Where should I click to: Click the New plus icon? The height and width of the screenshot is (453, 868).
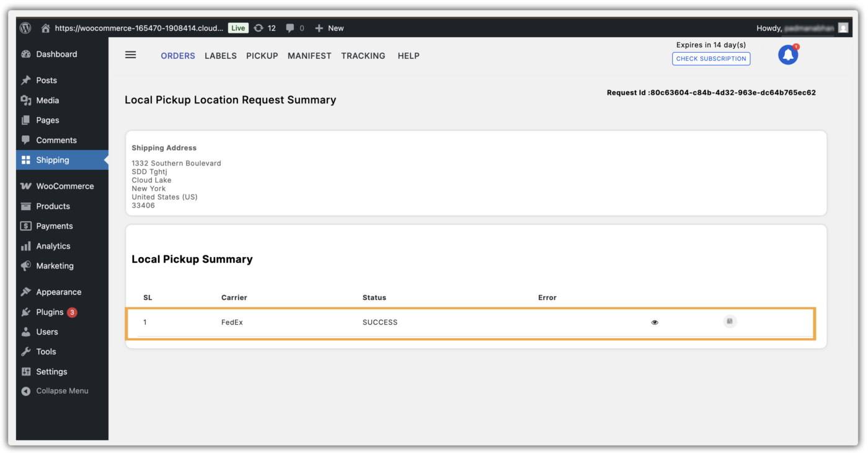click(x=319, y=28)
